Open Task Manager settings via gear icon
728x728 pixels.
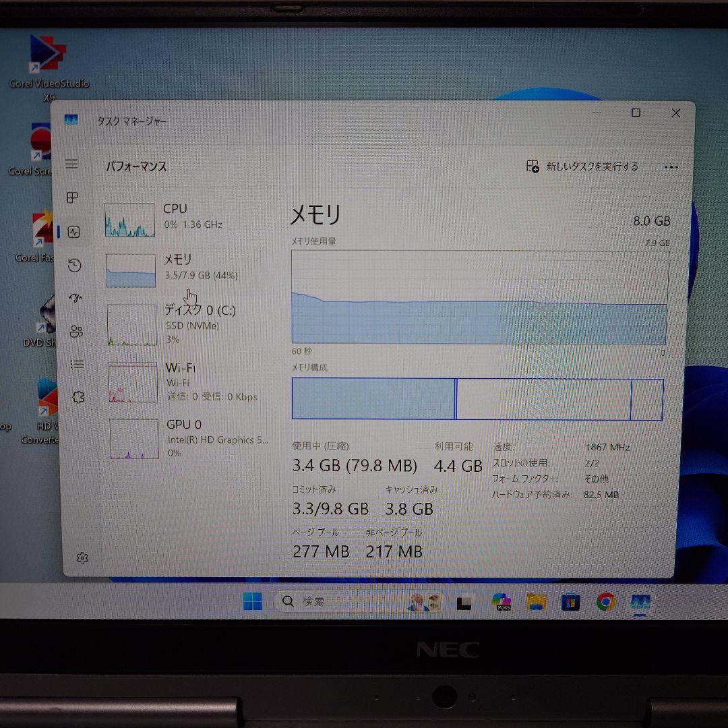pos(82,557)
